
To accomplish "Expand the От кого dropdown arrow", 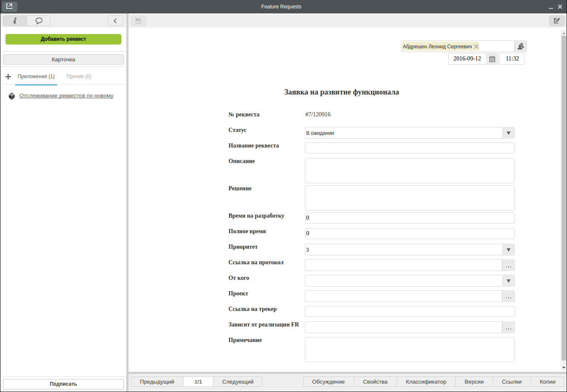I will 509,281.
